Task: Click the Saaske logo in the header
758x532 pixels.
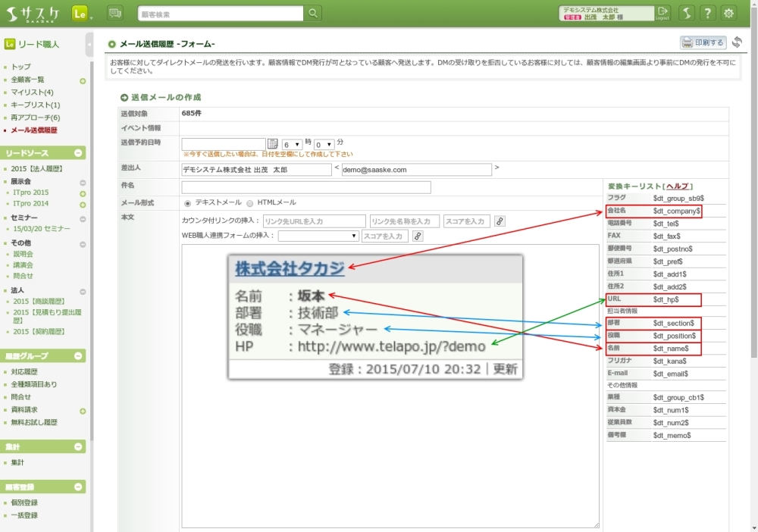Action: tap(33, 14)
